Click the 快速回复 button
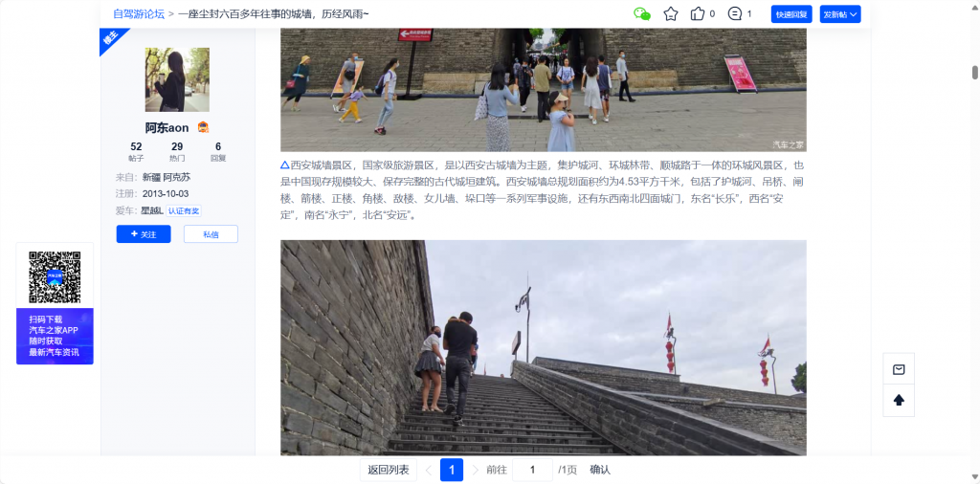This screenshot has height=484, width=980. pyautogui.click(x=791, y=14)
